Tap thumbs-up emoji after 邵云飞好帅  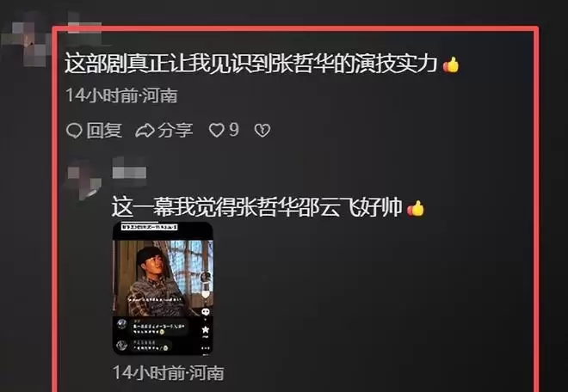coord(416,209)
